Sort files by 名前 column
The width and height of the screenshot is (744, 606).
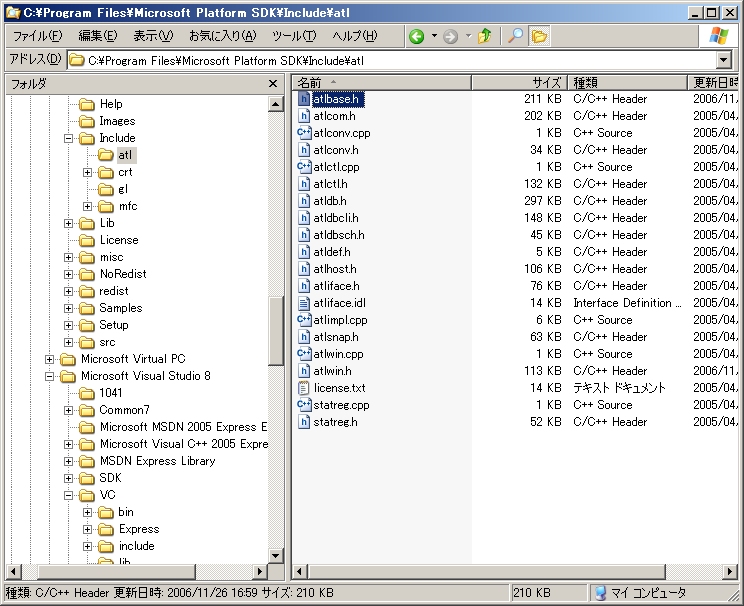point(381,83)
